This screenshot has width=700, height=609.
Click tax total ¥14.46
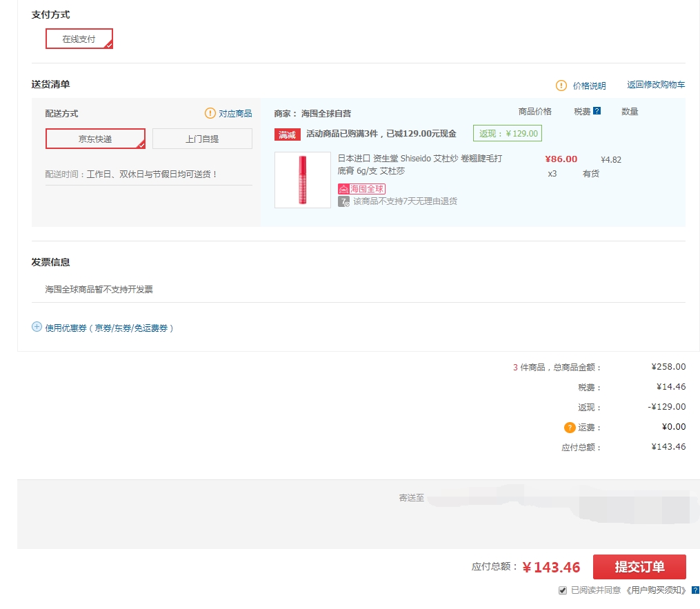[x=671, y=387]
